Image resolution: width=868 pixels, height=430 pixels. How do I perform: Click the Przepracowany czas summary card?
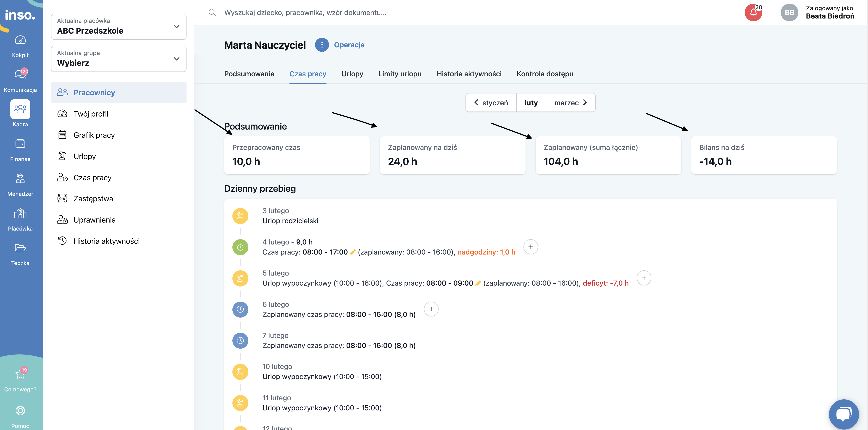(297, 155)
